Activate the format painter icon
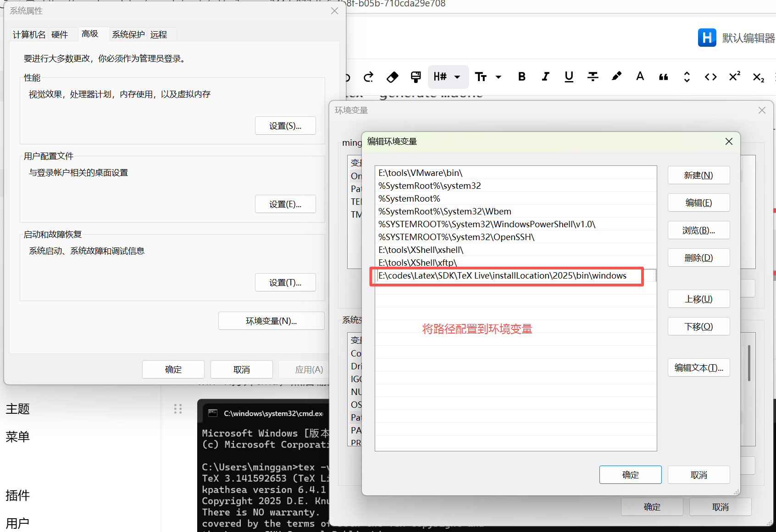Image resolution: width=776 pixels, height=532 pixels. point(416,77)
